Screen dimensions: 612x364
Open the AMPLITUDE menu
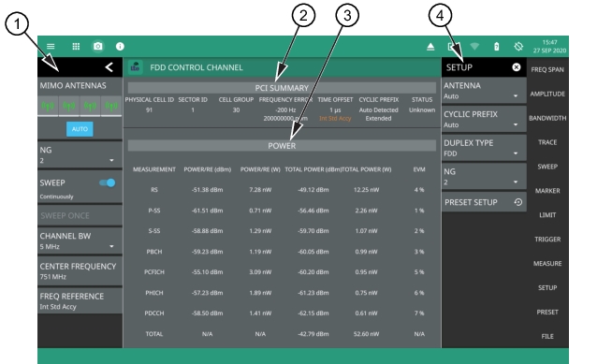click(x=547, y=94)
